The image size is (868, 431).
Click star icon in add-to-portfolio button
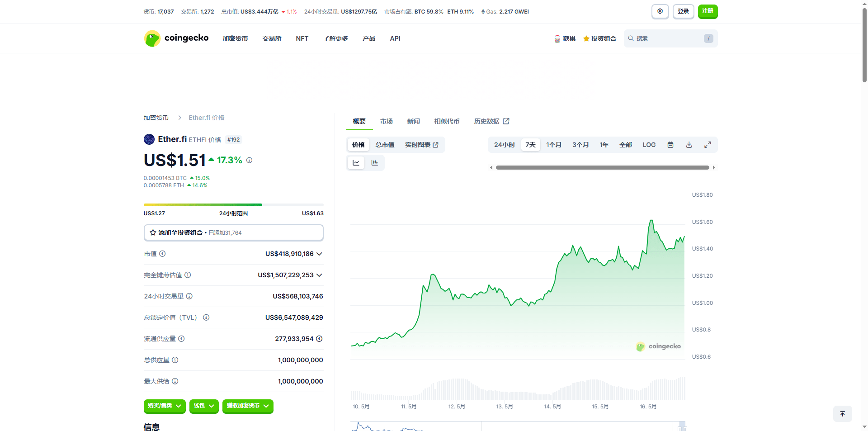click(153, 232)
